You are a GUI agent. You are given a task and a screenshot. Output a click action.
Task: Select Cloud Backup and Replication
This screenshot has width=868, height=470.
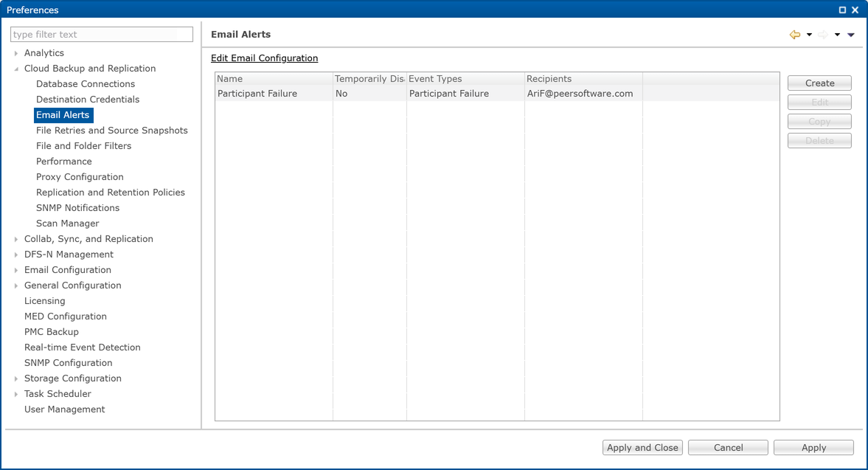click(90, 69)
